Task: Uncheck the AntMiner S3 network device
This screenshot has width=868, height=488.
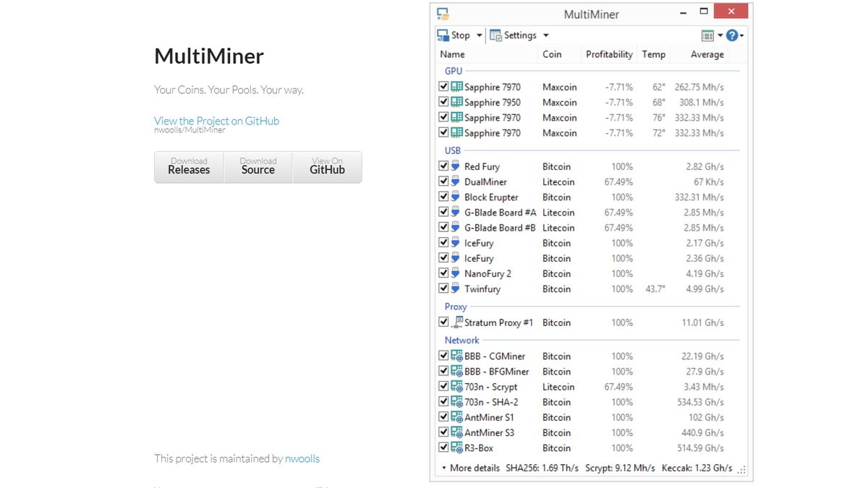Action: [x=443, y=432]
